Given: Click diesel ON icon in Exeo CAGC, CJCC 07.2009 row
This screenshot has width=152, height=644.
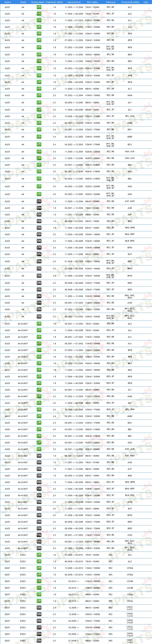Looking at the screenshot, I should click(x=39, y=641).
